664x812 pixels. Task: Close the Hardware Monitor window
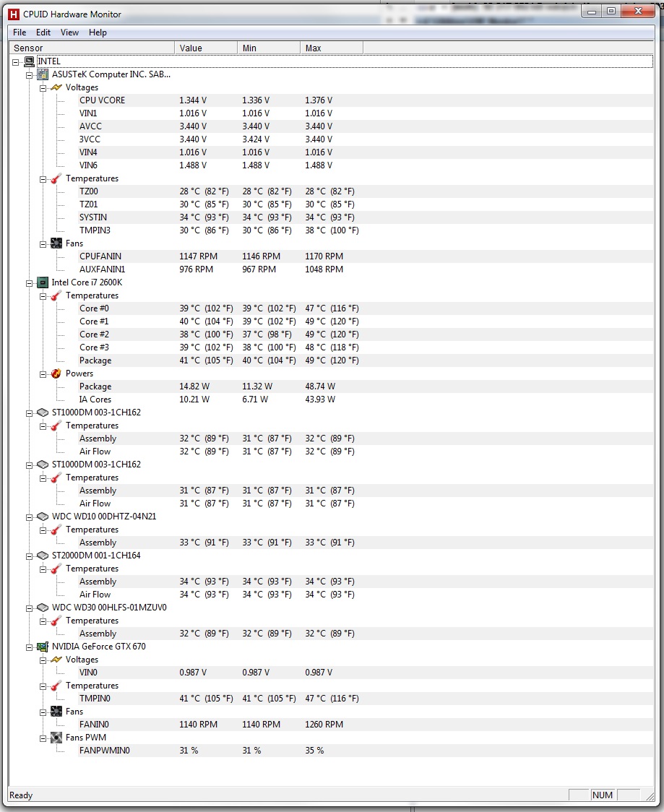pos(638,11)
